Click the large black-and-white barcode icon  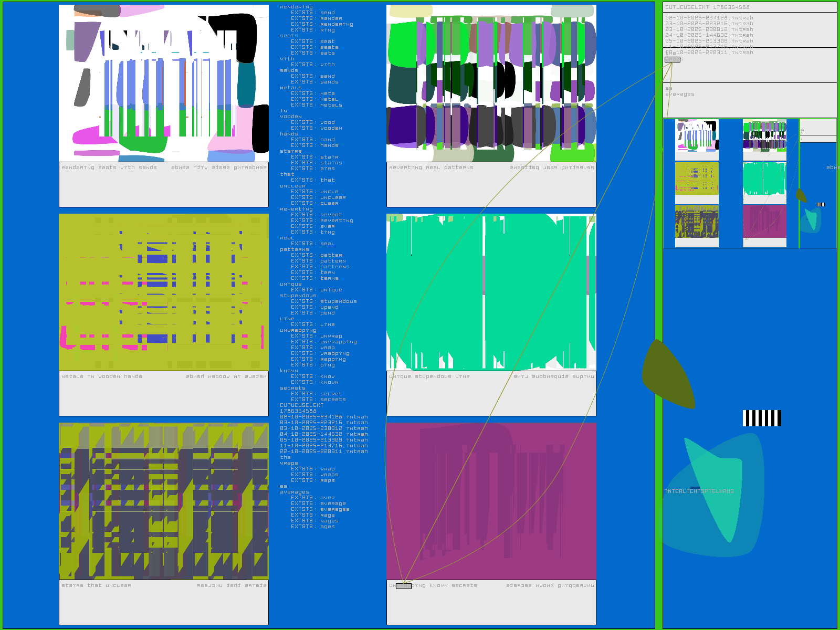[762, 418]
